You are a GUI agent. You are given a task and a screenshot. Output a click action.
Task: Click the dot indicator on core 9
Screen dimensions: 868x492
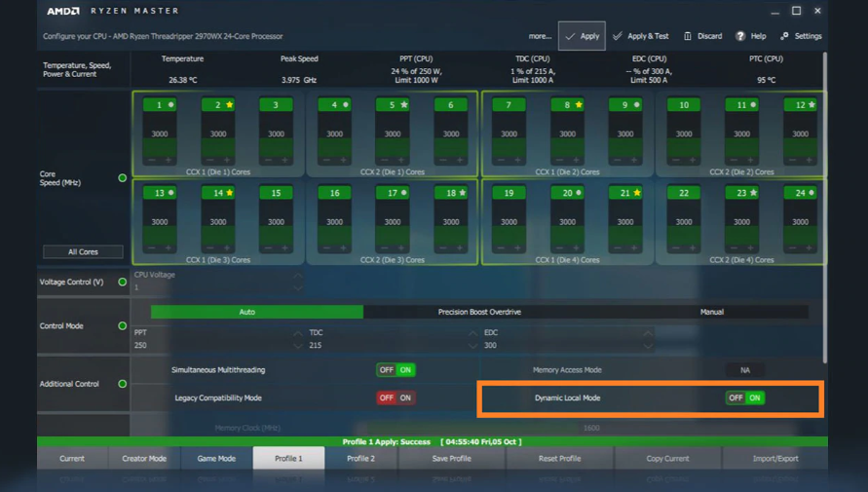pyautogui.click(x=636, y=104)
